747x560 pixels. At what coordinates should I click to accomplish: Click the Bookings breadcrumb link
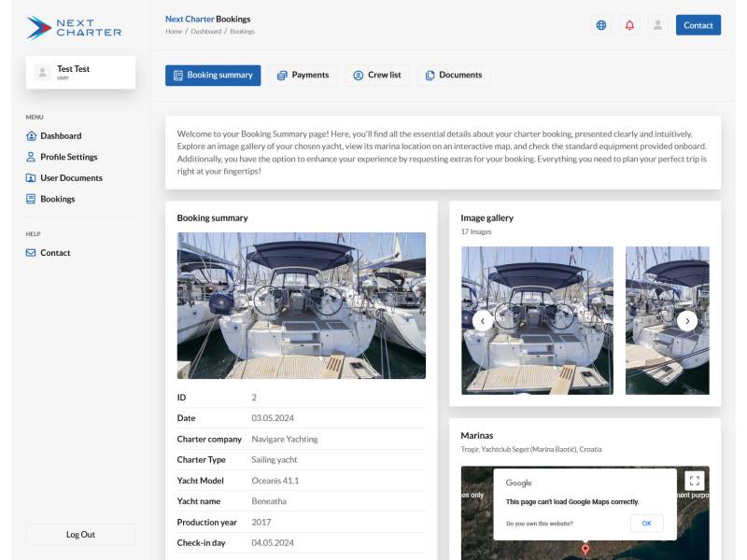tap(242, 32)
